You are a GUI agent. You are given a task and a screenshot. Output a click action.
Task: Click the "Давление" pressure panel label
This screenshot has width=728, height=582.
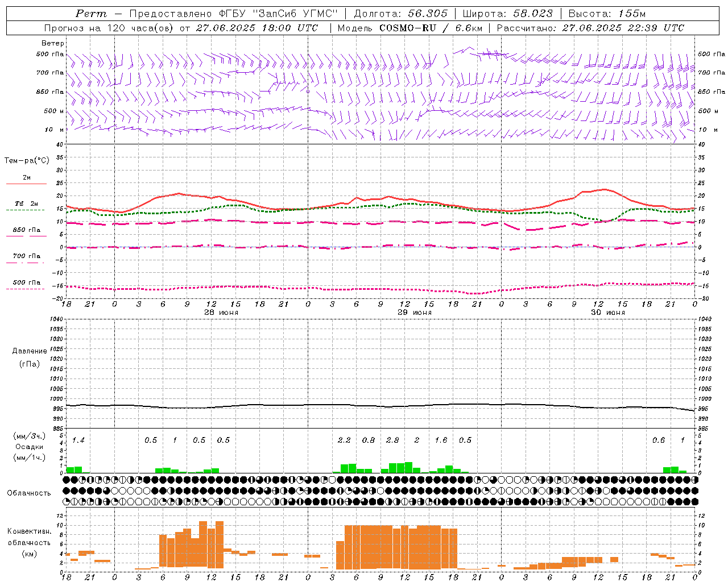(30, 351)
